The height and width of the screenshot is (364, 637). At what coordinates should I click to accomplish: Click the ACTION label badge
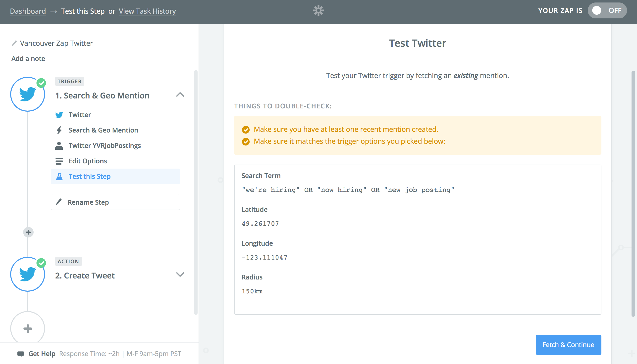coord(68,262)
